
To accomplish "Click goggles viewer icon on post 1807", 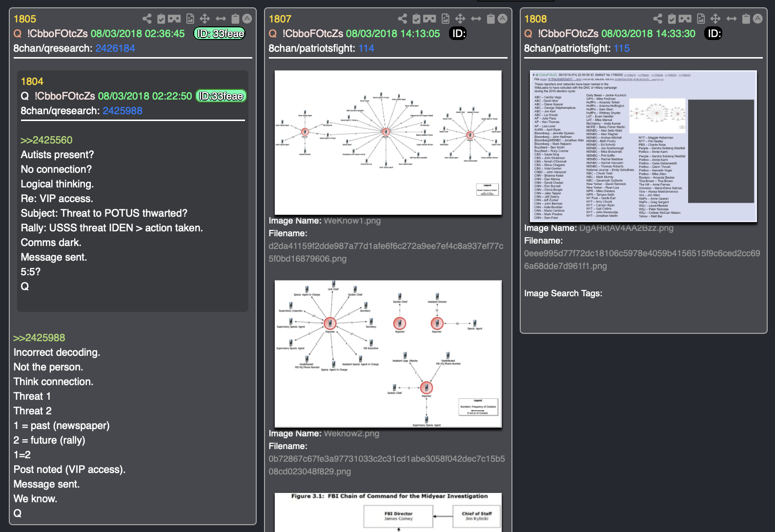I will point(429,19).
